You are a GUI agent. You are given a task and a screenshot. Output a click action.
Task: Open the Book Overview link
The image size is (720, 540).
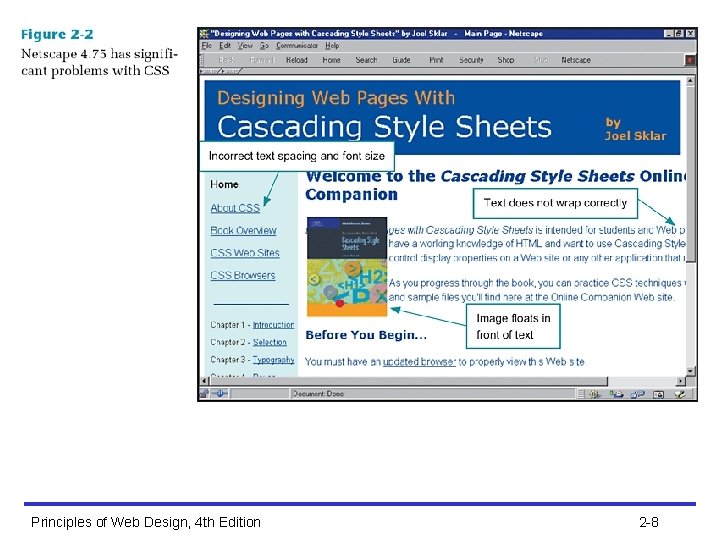[x=243, y=231]
